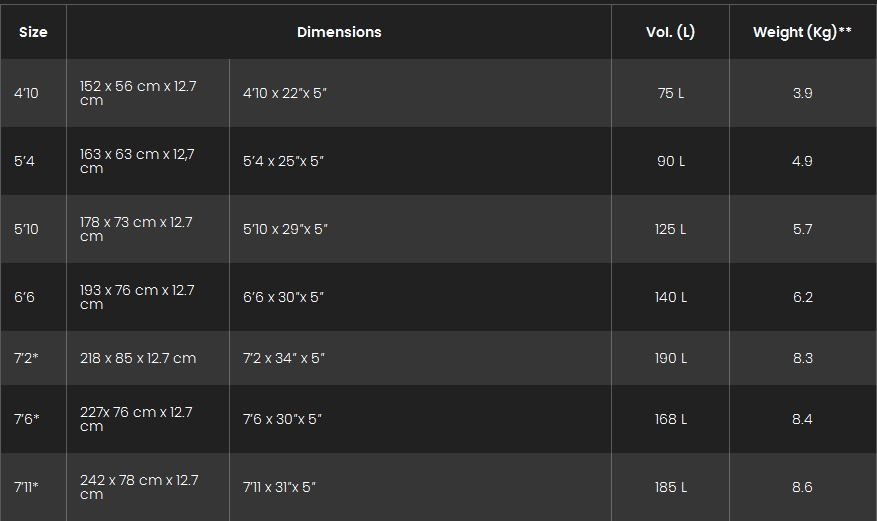Click the 190 L volume cell
The image size is (877, 521).
671,358
